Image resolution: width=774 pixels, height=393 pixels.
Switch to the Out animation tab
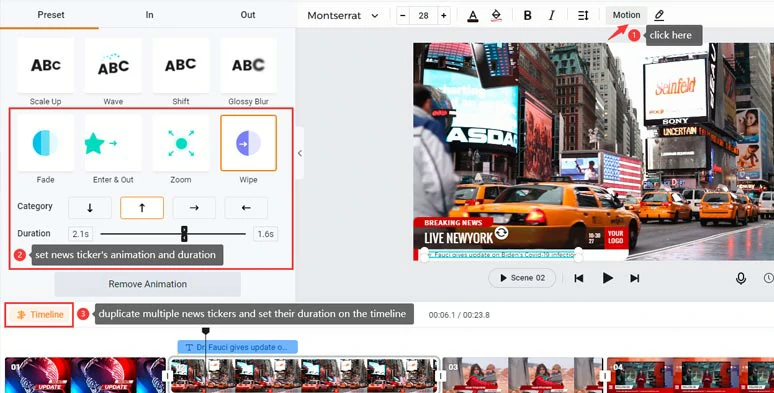coord(248,15)
